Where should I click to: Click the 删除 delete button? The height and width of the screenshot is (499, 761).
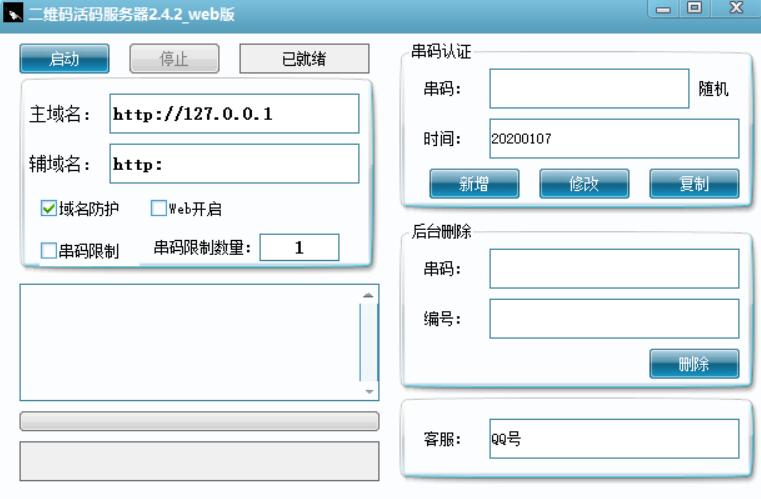coord(695,364)
